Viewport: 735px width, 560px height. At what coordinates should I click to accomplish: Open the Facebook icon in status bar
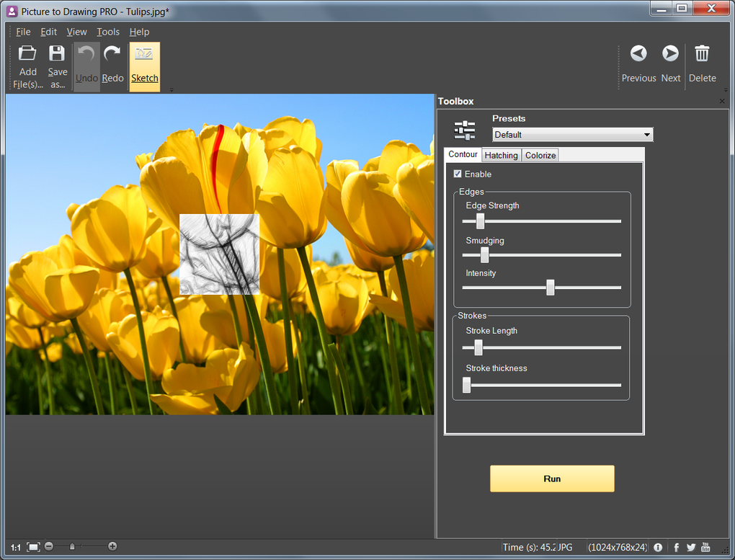coord(677,547)
